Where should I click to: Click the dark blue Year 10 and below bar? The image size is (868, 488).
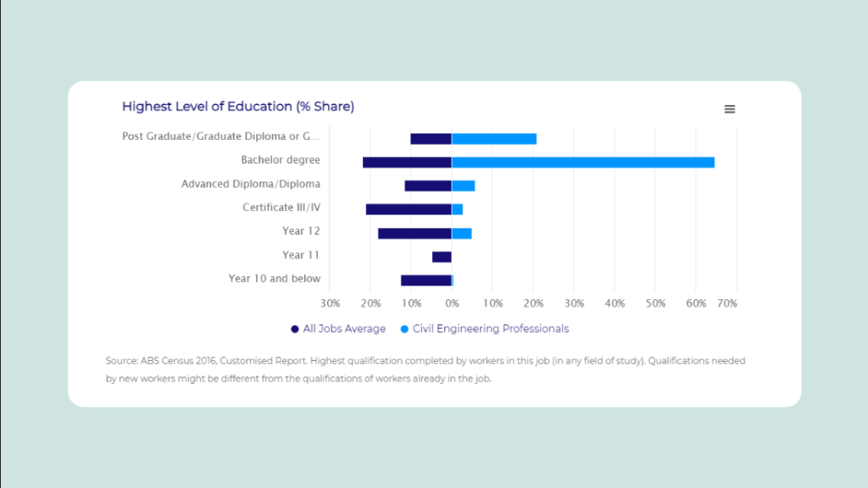pos(426,280)
